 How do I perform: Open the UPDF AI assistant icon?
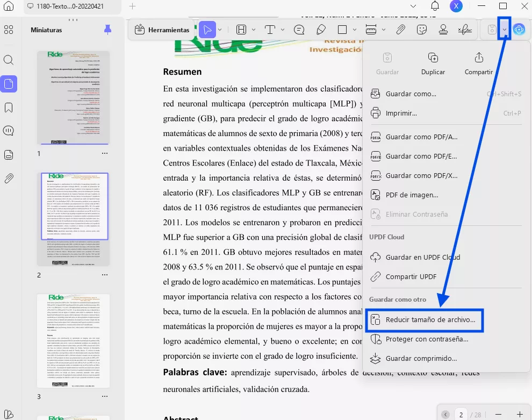(519, 30)
